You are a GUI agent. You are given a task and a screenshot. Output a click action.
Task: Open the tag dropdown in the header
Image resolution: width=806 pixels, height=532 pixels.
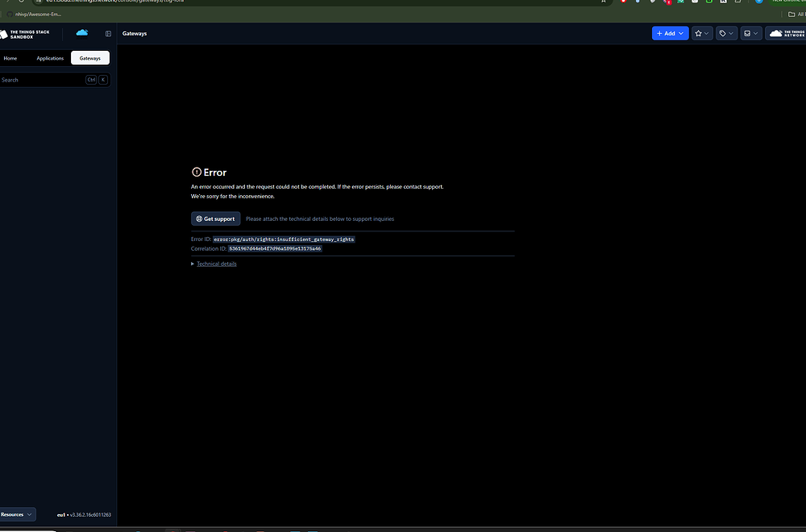tap(726, 33)
